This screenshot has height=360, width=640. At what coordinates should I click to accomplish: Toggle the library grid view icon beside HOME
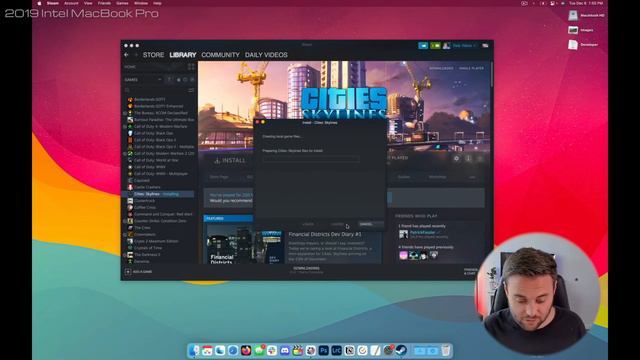[x=191, y=67]
